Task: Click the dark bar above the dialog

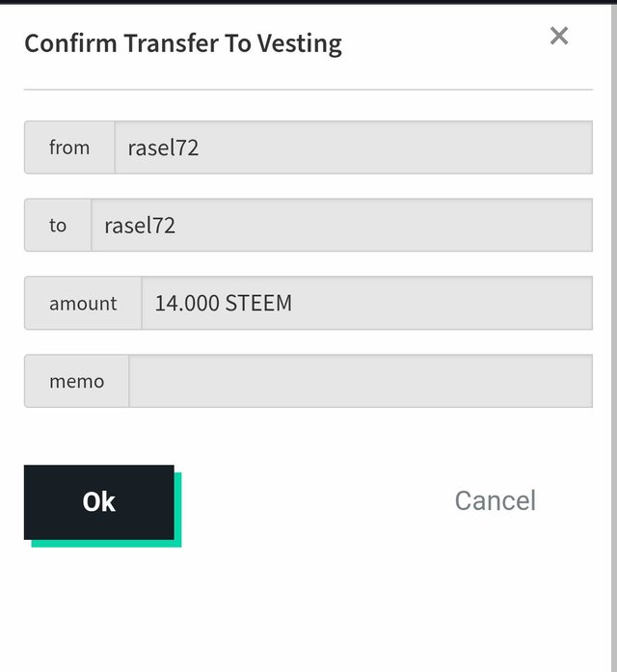Action: point(308,2)
